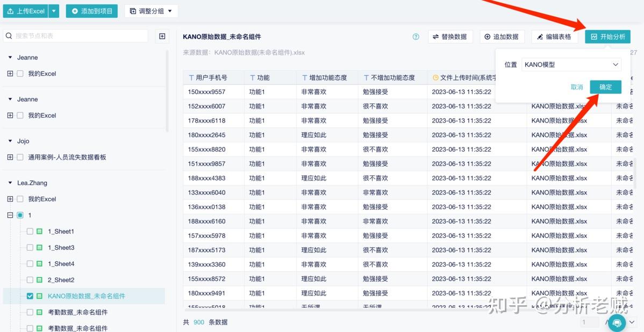Open the floating chat bubble icon
644x332 pixels.
(x=617, y=323)
